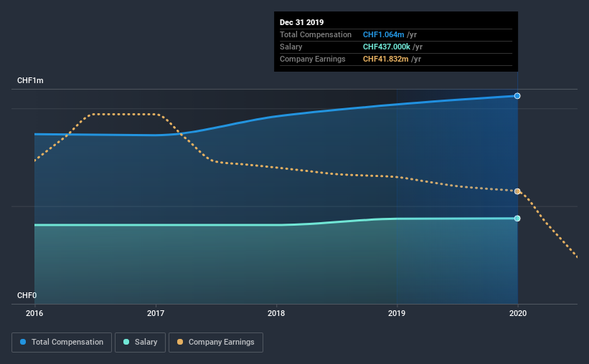Click the CHF1m y-axis label
The image size is (589, 364).
[30, 81]
